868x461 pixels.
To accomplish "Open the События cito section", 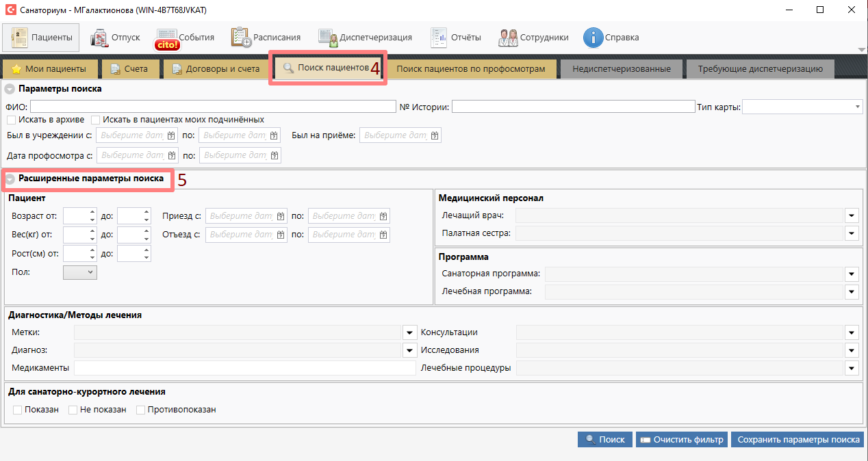I will click(185, 38).
